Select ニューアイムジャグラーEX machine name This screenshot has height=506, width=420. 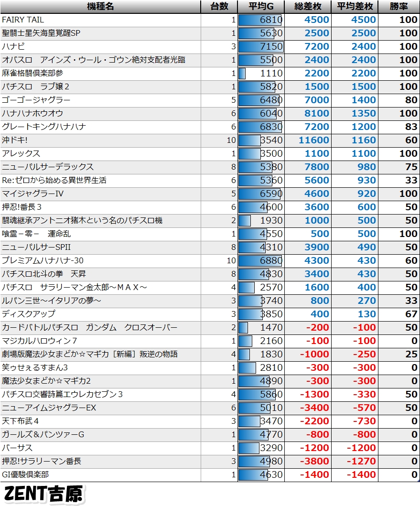49,408
